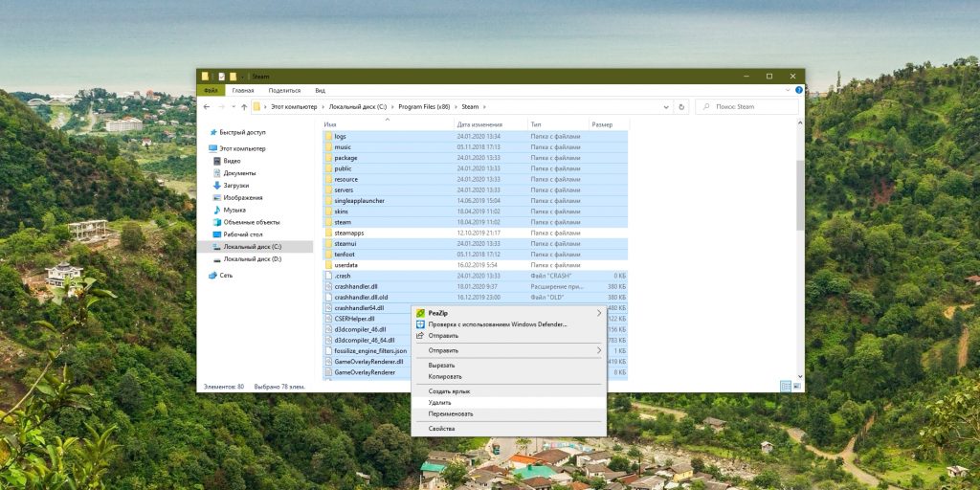Click the PeaZip icon in context menu

coord(419,313)
